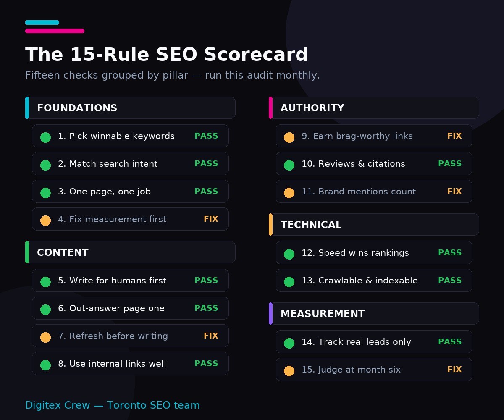
Task: Select the MEASUREMENT section header
Action: (x=374, y=314)
